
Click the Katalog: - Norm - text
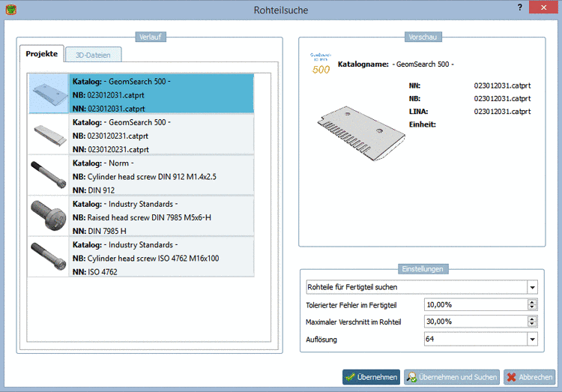(103, 163)
